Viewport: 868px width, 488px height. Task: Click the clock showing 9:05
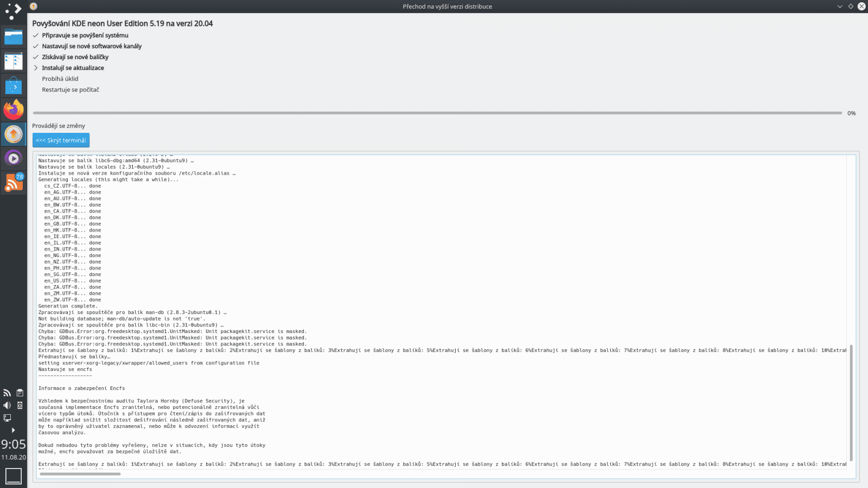coord(13,445)
